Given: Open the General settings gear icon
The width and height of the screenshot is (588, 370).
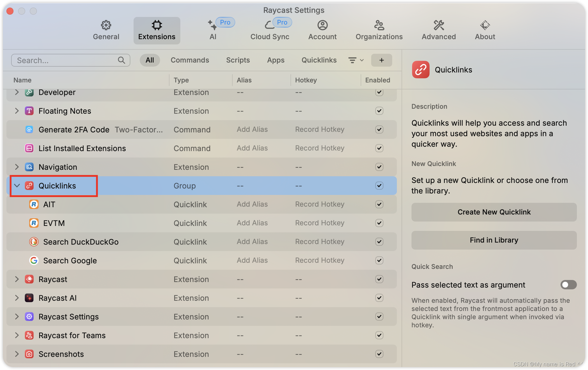Looking at the screenshot, I should 106,25.
